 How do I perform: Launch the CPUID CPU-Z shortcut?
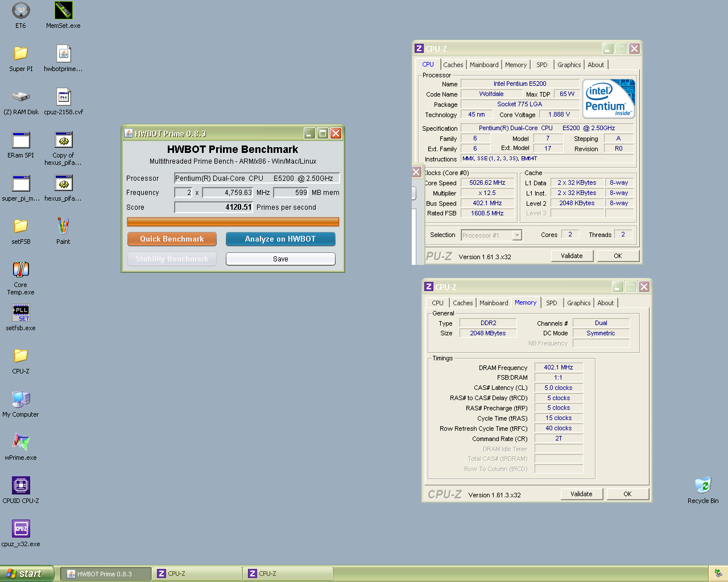tap(20, 485)
